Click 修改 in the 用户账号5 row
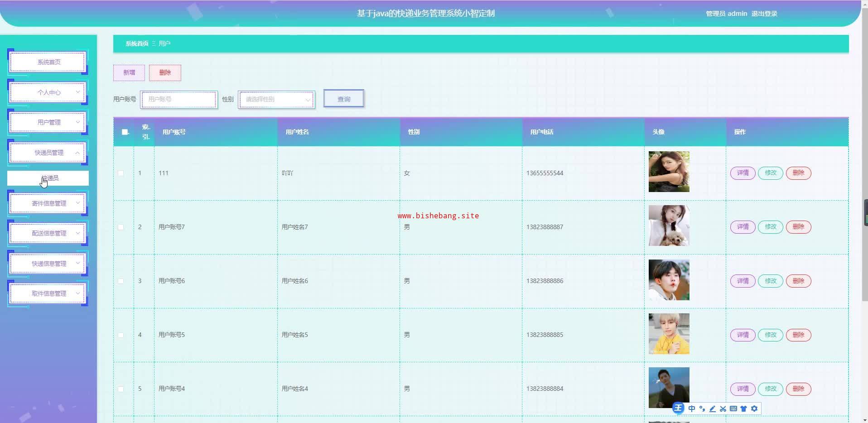Image resolution: width=868 pixels, height=423 pixels. [771, 335]
